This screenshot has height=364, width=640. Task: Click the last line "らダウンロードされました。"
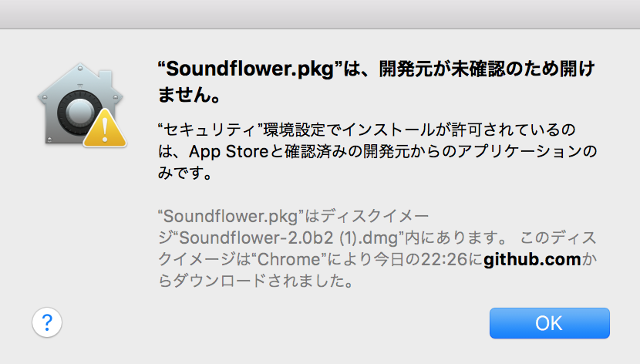255,281
